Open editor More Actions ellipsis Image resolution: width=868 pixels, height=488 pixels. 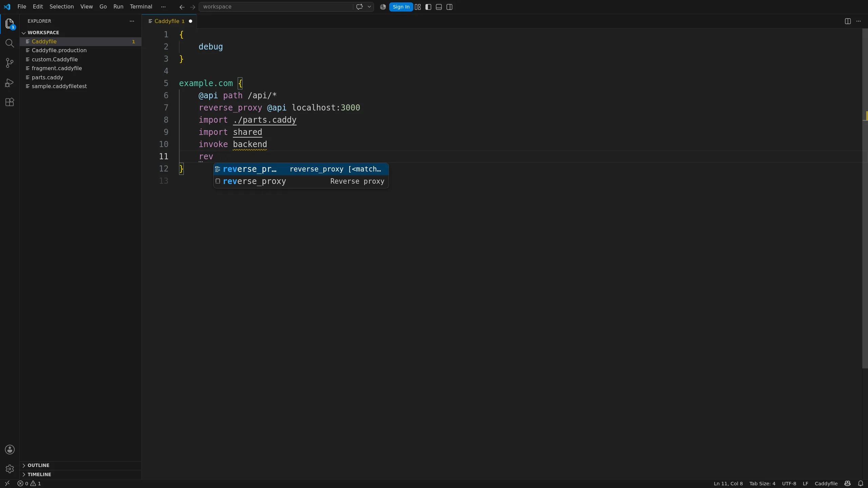click(x=859, y=21)
